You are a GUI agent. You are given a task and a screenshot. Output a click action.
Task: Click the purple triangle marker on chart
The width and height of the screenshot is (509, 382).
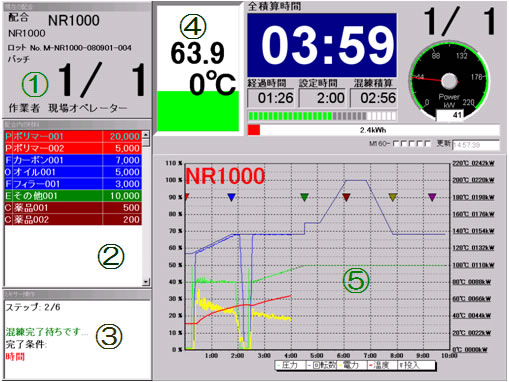pyautogui.click(x=432, y=197)
